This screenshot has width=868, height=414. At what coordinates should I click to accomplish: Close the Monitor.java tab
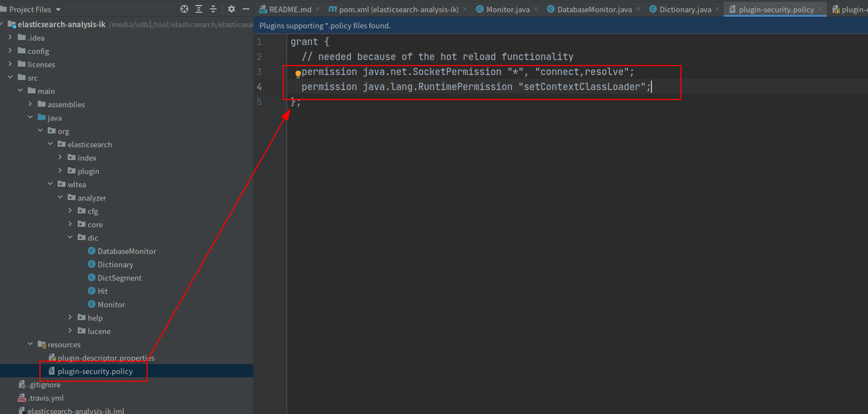pyautogui.click(x=536, y=9)
